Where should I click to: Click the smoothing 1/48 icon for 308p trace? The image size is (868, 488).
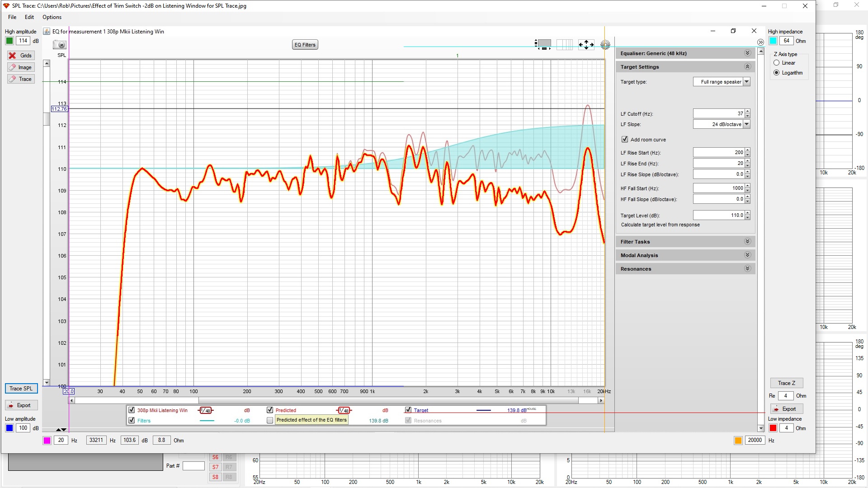point(206,410)
